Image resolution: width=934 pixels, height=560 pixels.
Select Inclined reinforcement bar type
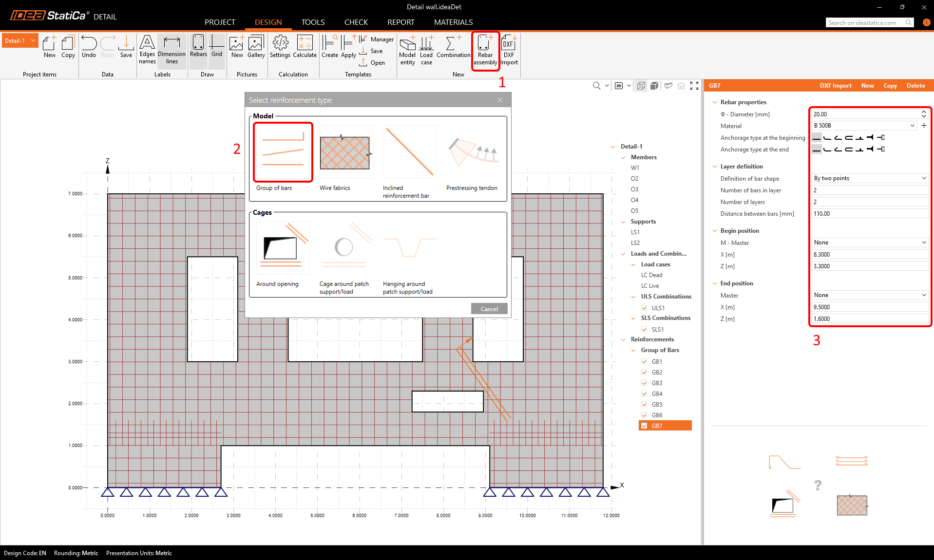pyautogui.click(x=409, y=152)
